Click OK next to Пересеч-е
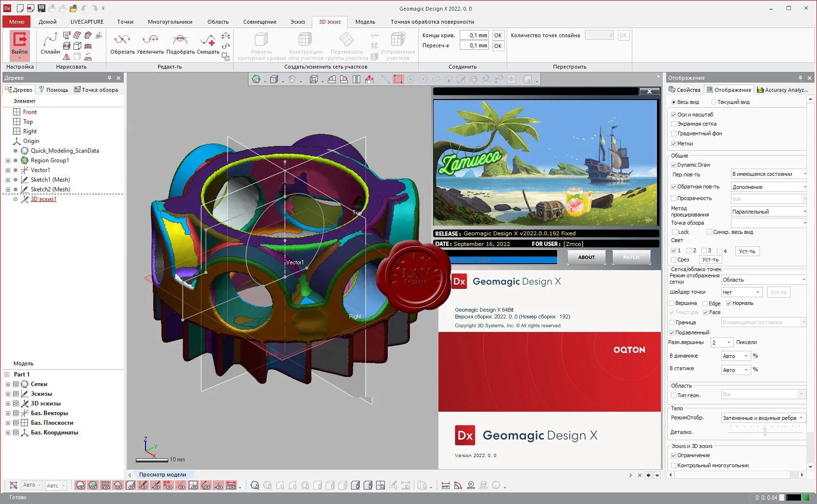 497,46
